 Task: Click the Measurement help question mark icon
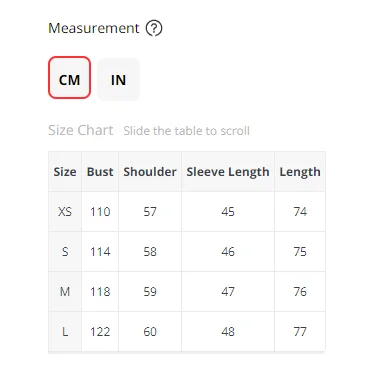click(x=154, y=28)
